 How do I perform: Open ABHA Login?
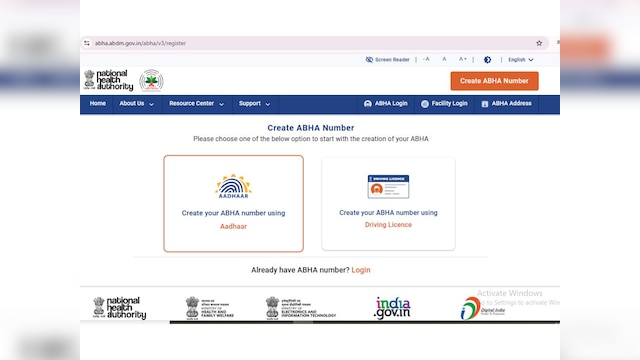pyautogui.click(x=386, y=104)
